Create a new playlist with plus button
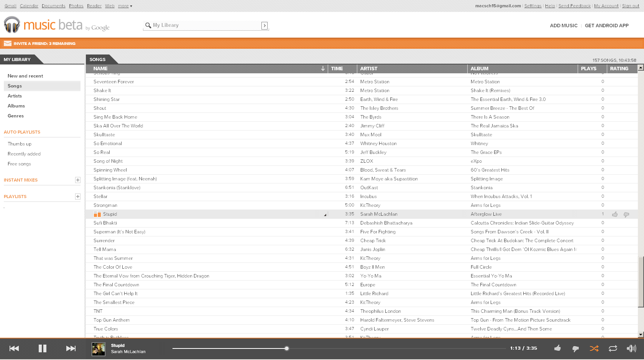644x360 pixels. tap(77, 197)
